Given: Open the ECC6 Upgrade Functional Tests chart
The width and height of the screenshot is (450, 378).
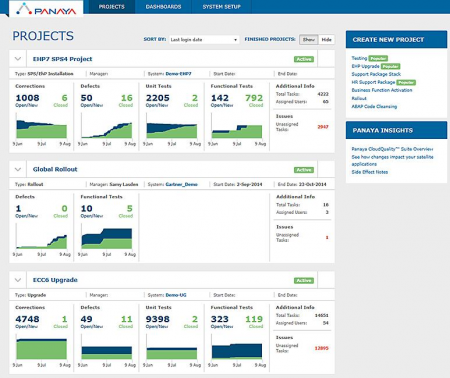Looking at the screenshot, I should tap(237, 347).
